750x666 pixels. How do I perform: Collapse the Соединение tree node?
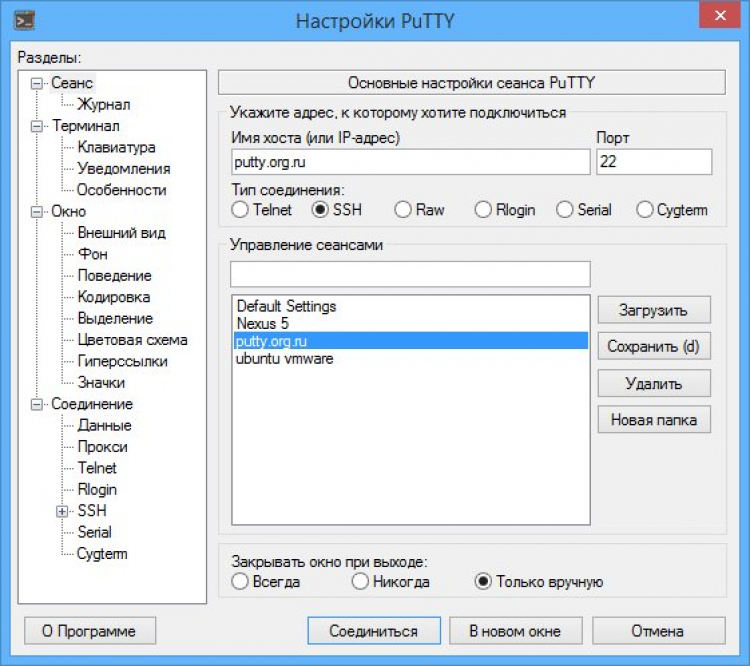point(36,404)
